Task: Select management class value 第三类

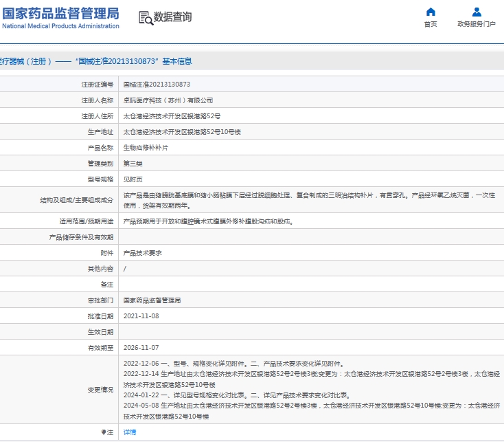Action: (133, 164)
